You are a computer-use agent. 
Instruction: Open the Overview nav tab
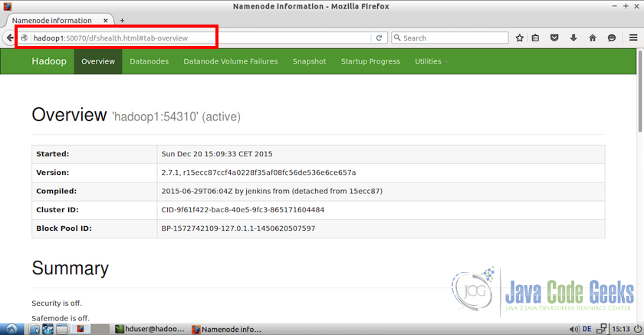[x=98, y=61]
